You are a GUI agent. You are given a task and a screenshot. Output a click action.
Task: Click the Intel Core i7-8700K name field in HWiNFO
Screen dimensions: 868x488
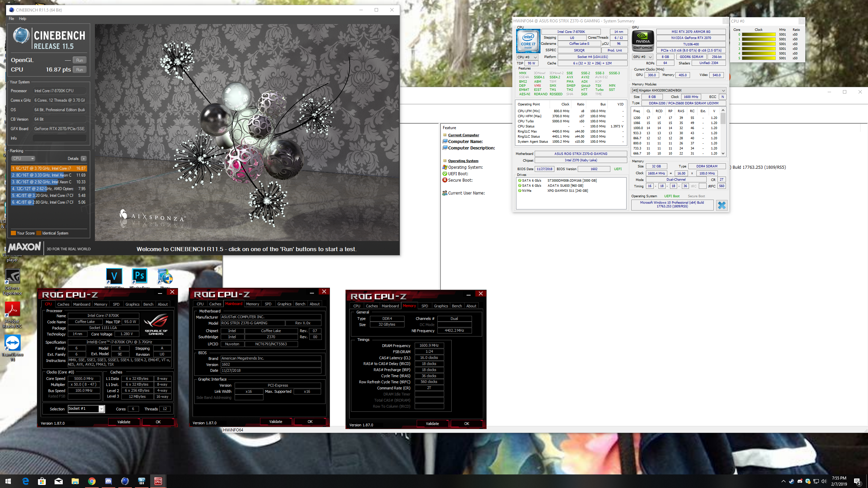click(571, 32)
